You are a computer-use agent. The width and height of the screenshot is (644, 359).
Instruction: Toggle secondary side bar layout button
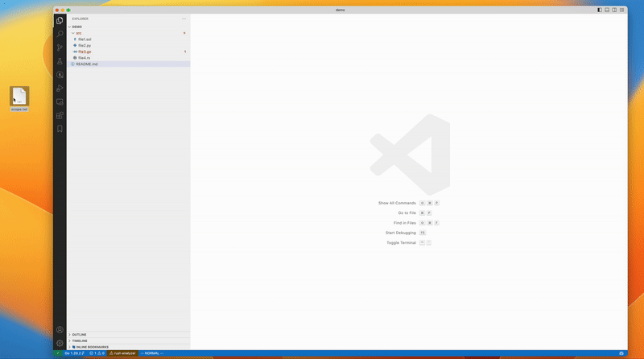[x=614, y=10]
